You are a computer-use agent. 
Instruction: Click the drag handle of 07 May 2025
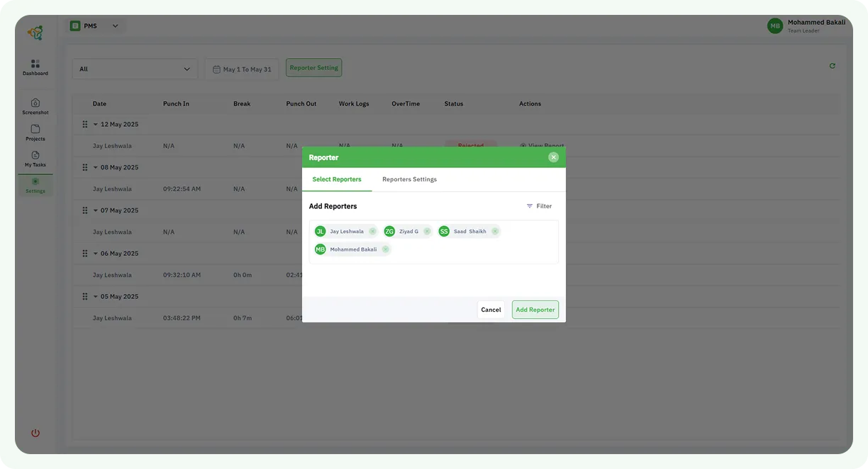coord(85,210)
